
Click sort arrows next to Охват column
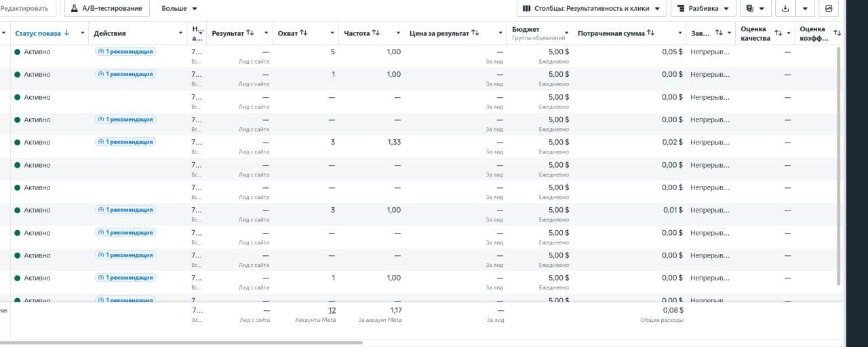(303, 33)
